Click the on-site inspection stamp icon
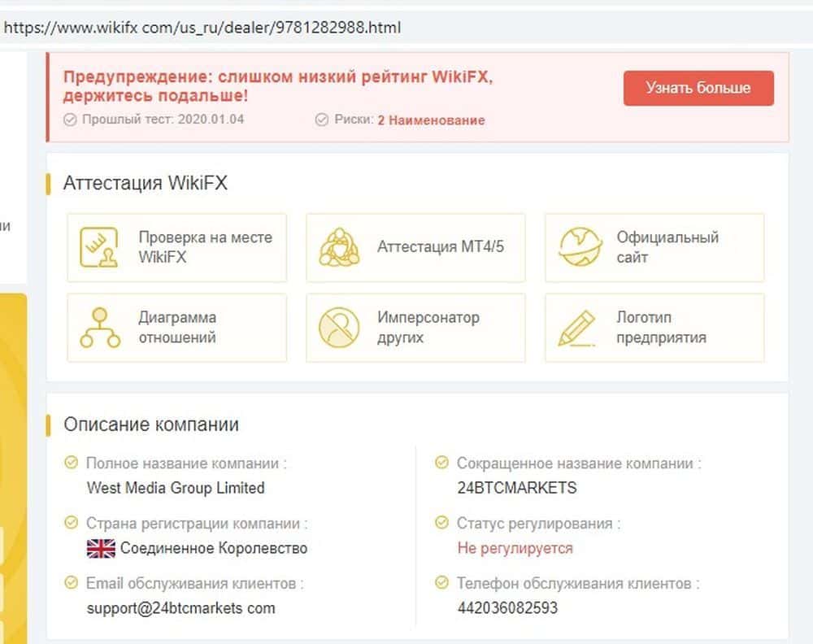 [x=100, y=247]
